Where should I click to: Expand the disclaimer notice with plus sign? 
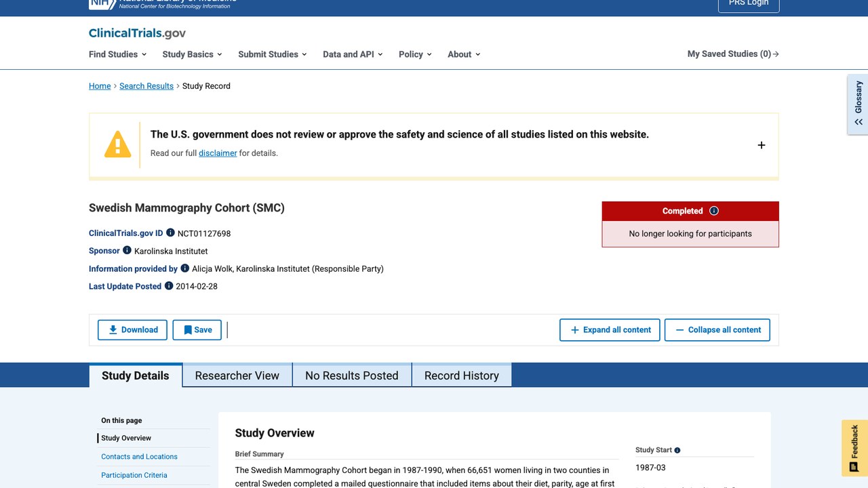click(762, 145)
